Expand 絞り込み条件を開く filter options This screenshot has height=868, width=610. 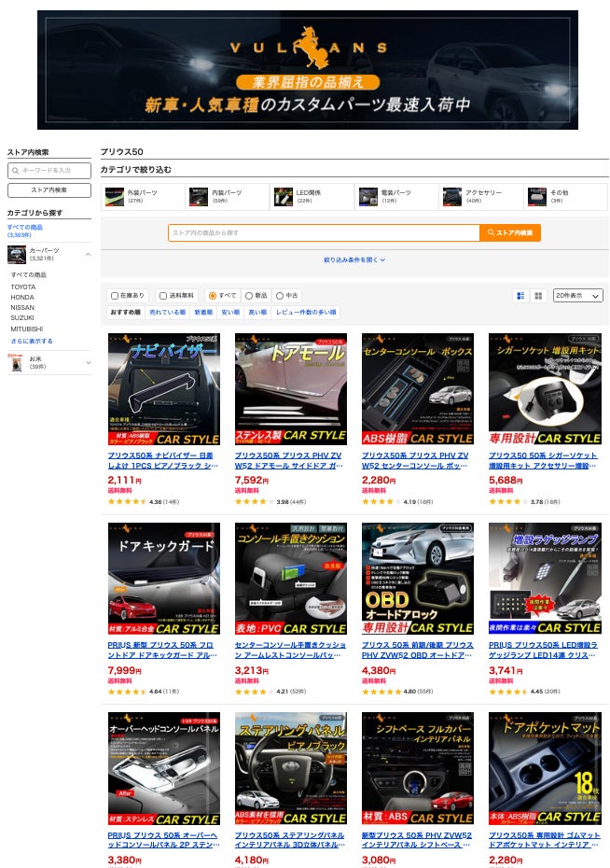354,259
